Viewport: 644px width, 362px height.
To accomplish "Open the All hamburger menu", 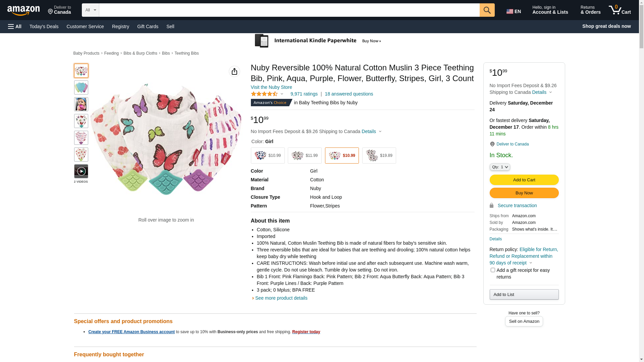I will click(15, 26).
